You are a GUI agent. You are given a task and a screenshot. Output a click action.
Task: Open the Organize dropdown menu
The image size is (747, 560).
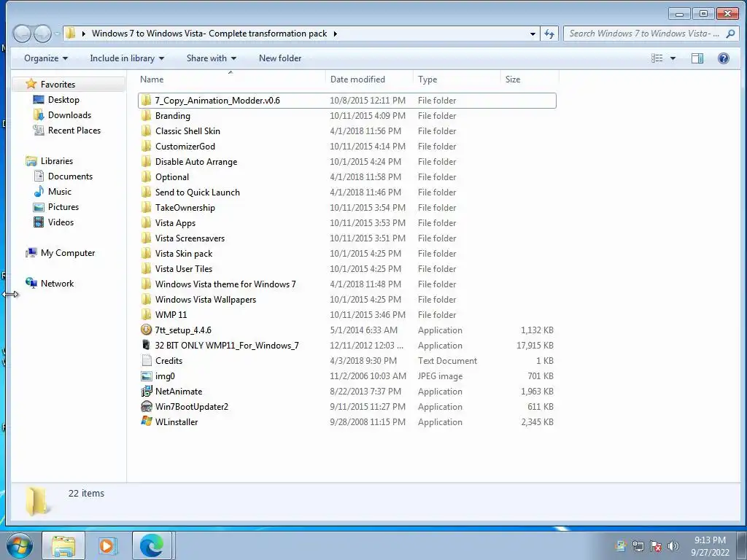(x=46, y=58)
